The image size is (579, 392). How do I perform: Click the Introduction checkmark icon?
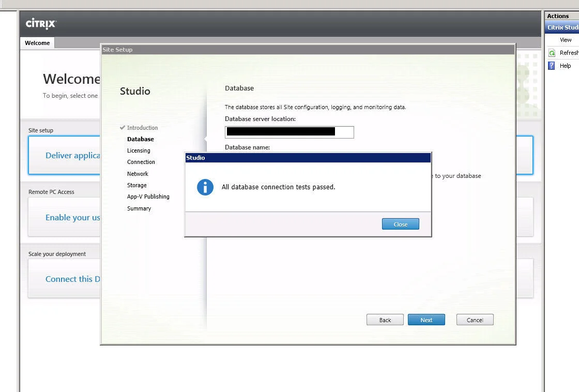123,127
